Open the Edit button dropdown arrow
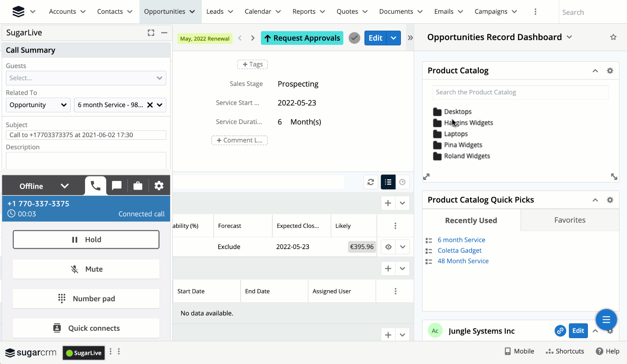Screen dimensions: 627x364 coord(393,38)
